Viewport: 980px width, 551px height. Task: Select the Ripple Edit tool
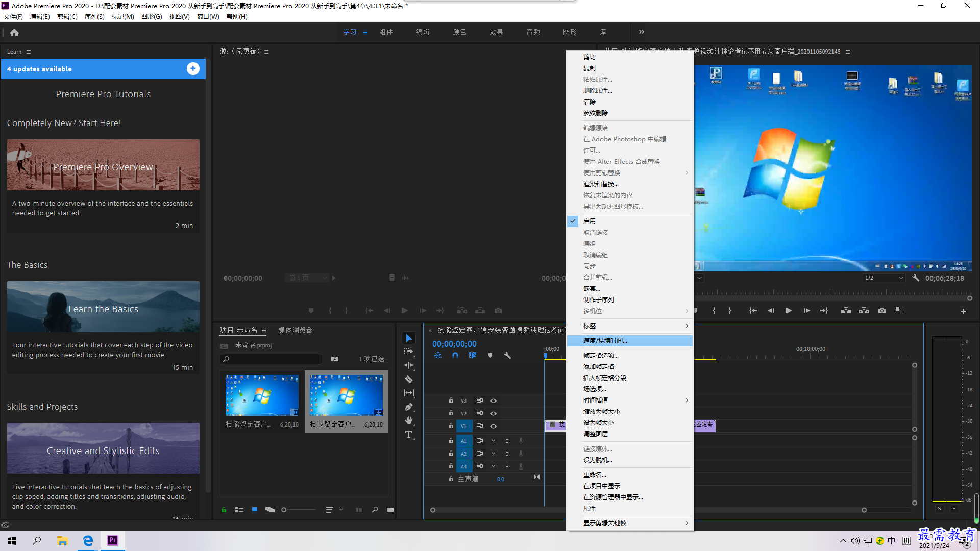tap(409, 365)
